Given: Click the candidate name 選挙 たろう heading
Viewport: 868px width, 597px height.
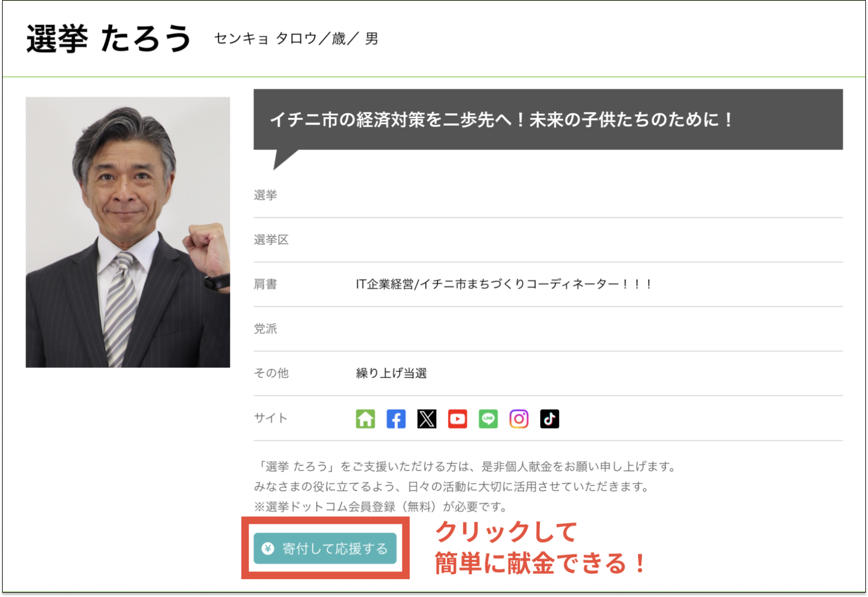Looking at the screenshot, I should (108, 39).
